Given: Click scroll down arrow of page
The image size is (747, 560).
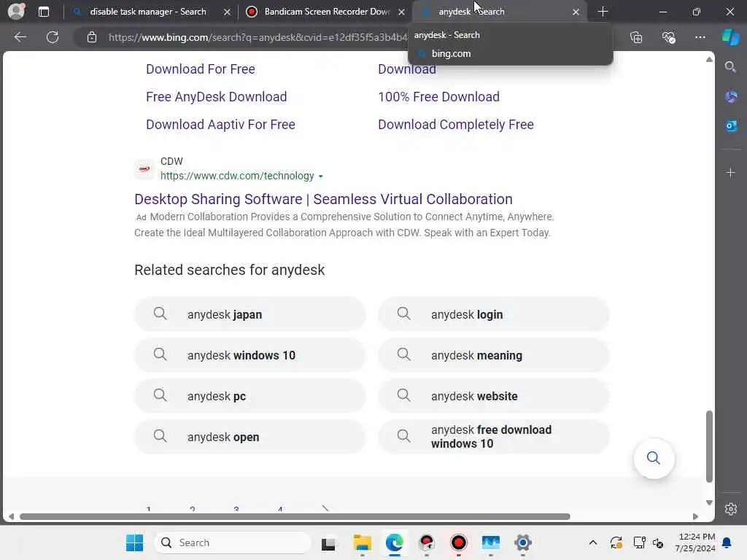Looking at the screenshot, I should (x=709, y=502).
